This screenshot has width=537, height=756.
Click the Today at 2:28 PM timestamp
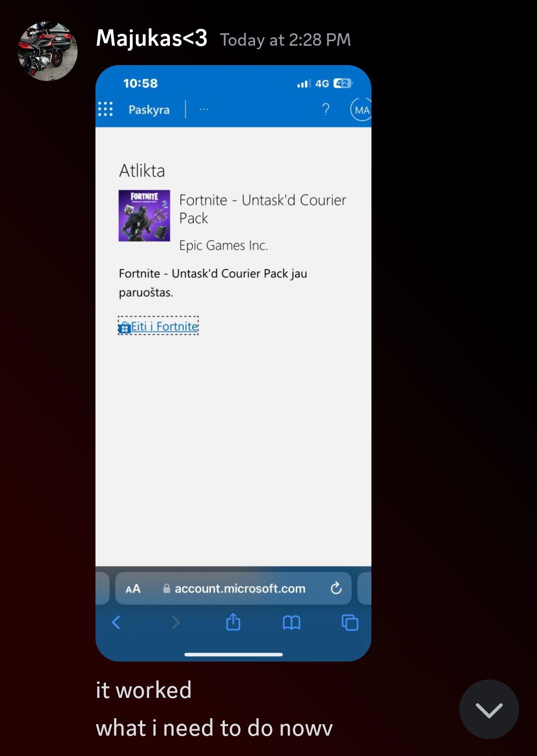point(285,40)
